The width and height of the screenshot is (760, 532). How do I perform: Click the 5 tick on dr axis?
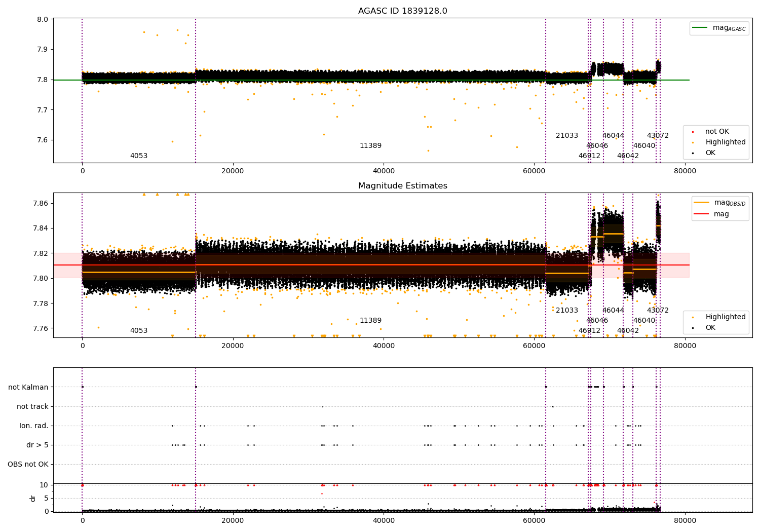tap(47, 498)
